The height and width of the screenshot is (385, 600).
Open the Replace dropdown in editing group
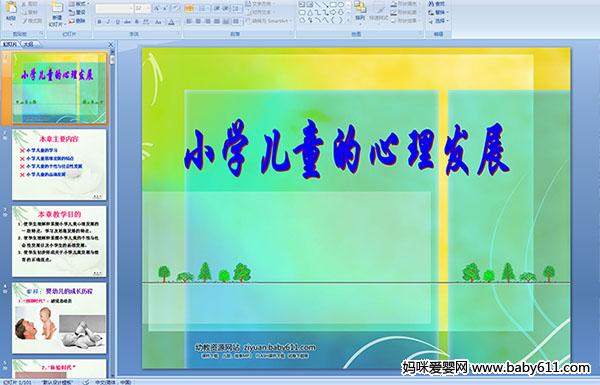[438, 12]
